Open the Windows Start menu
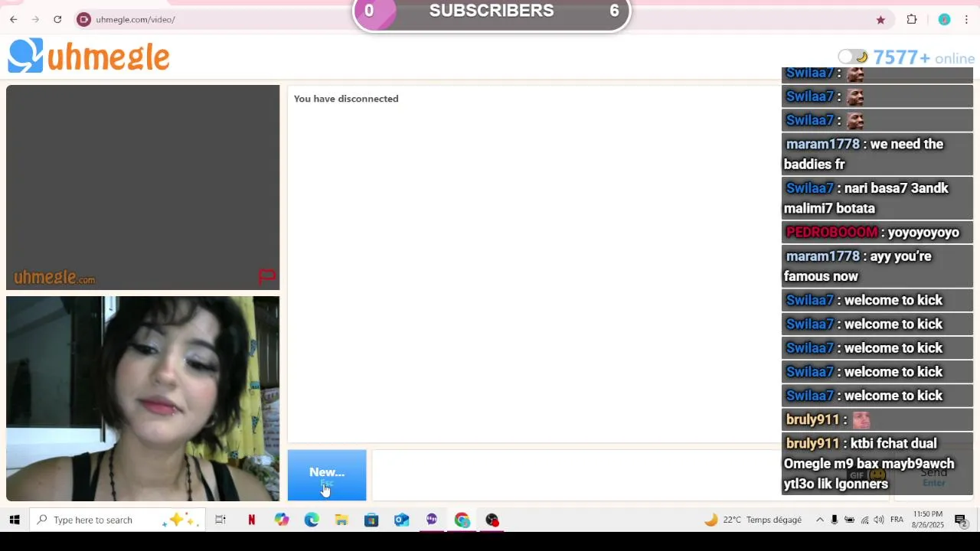Viewport: 980px width, 551px height. point(14,520)
